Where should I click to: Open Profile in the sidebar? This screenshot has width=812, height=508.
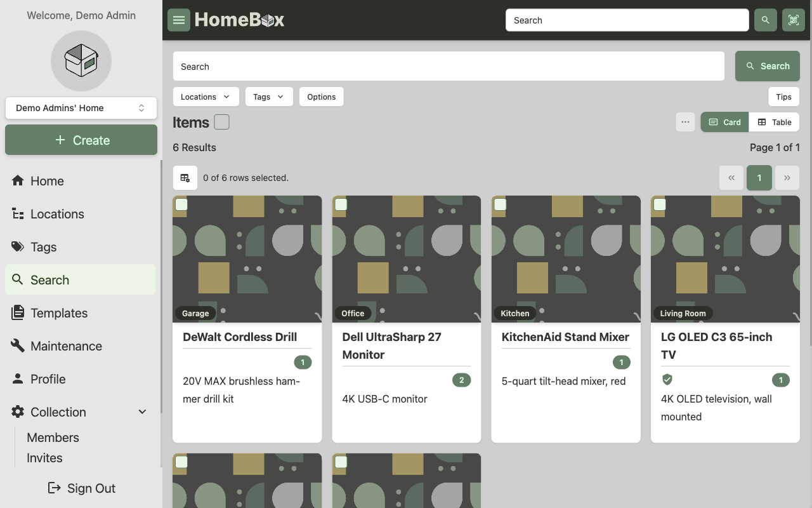click(80, 379)
